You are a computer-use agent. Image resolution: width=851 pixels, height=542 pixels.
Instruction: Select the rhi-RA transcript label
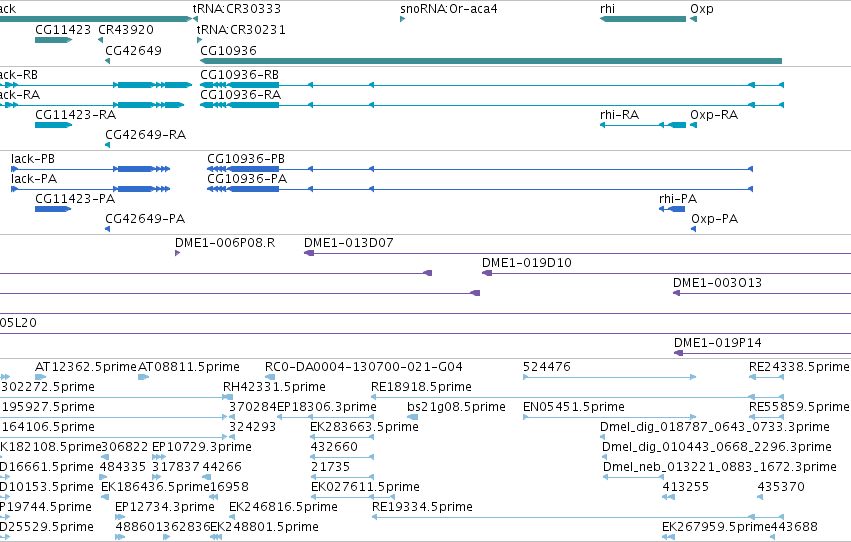[x=619, y=114]
